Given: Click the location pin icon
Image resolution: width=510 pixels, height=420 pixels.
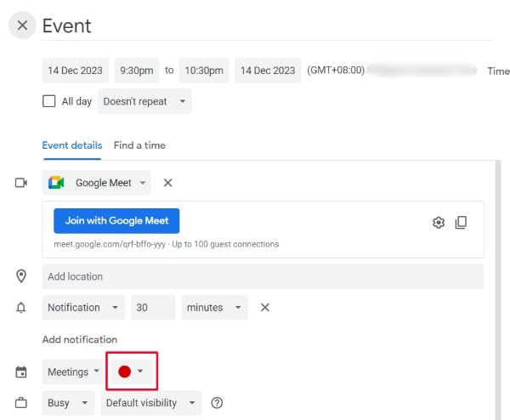Looking at the screenshot, I should (21, 276).
